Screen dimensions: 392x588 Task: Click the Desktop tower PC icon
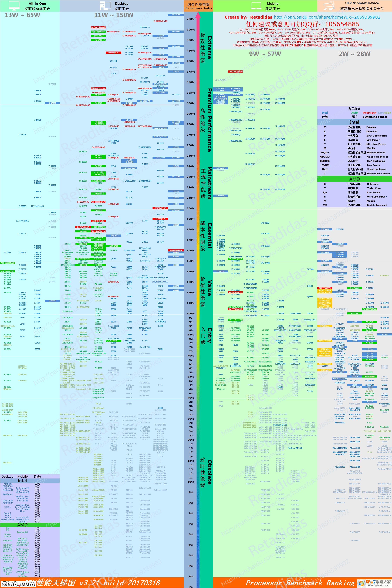click(105, 6)
